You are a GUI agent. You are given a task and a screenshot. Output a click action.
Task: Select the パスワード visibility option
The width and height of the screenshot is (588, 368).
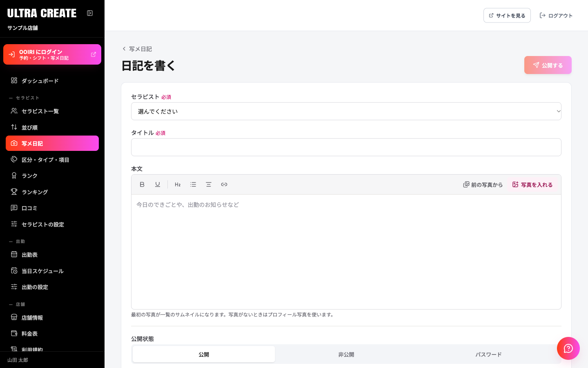pos(488,354)
